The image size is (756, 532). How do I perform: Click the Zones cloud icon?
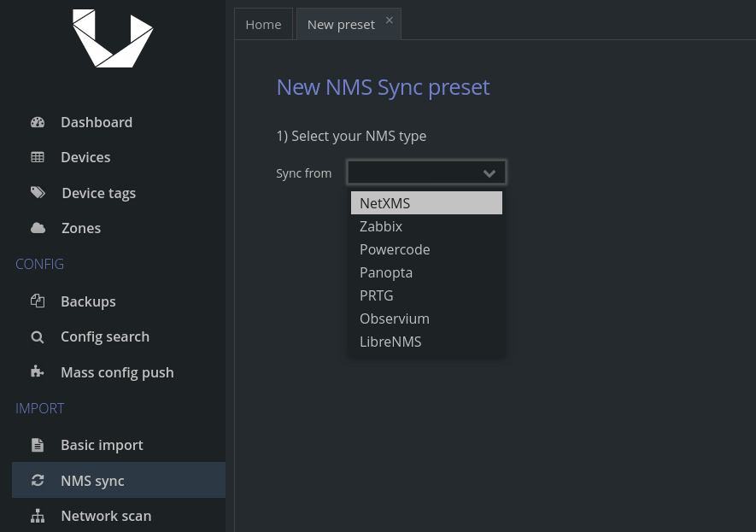click(x=38, y=228)
